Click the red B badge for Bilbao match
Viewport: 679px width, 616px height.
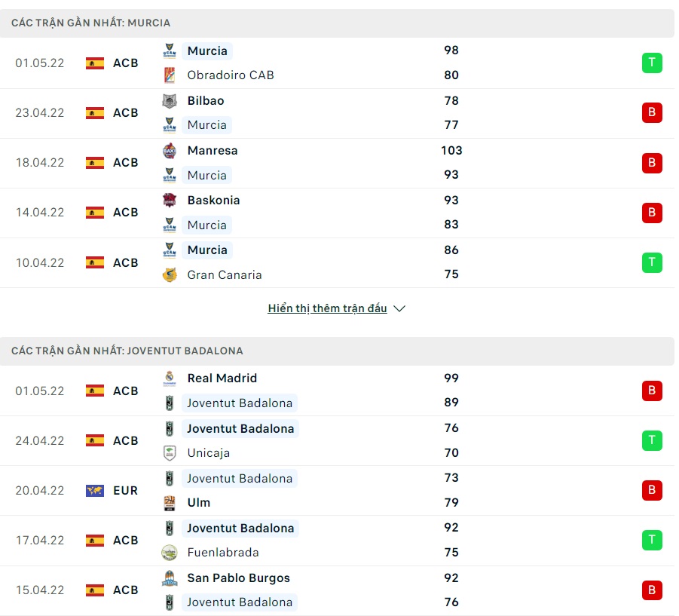coord(652,113)
